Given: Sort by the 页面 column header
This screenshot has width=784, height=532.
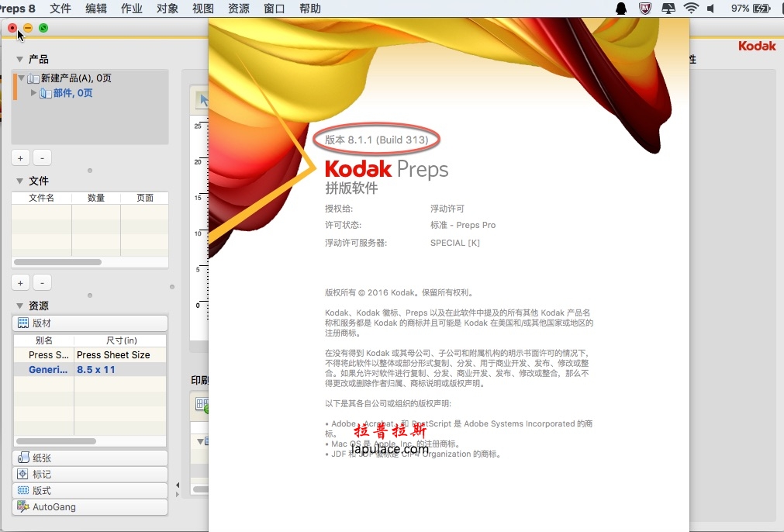Looking at the screenshot, I should pos(144,198).
